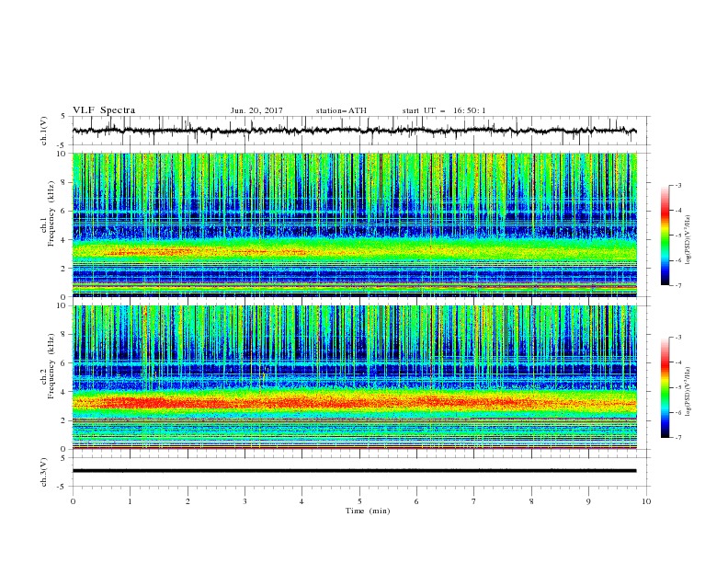The height and width of the screenshot is (563, 728).
Task: Click the "station=ATH" label
Action: click(x=341, y=110)
